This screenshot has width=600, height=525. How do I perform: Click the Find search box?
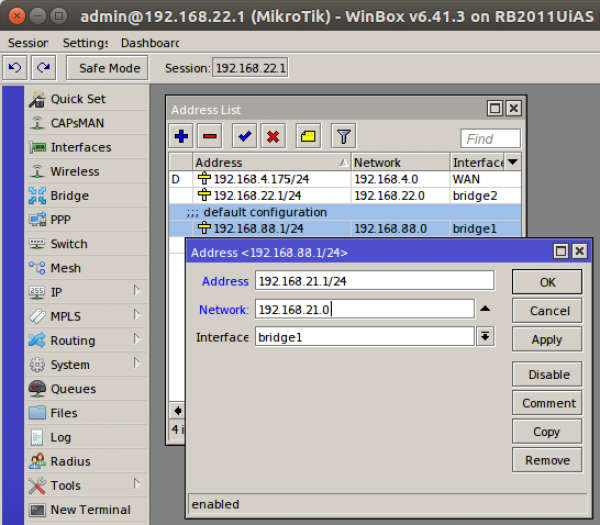(x=491, y=139)
